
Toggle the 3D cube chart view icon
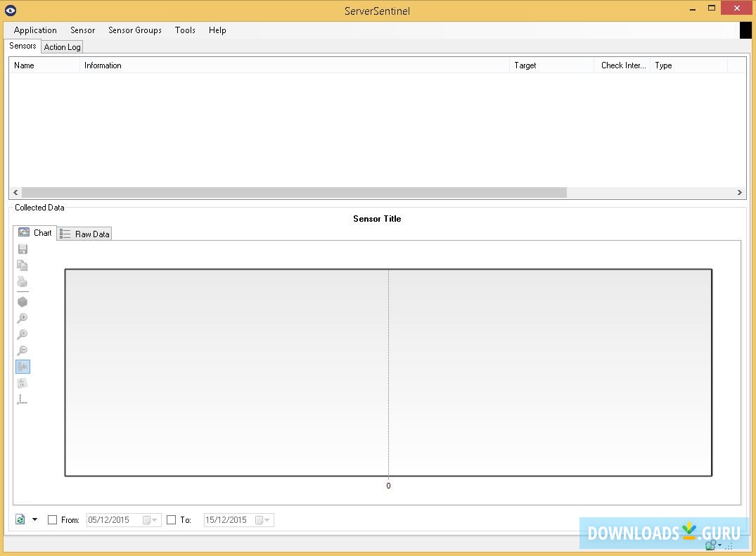(23, 302)
